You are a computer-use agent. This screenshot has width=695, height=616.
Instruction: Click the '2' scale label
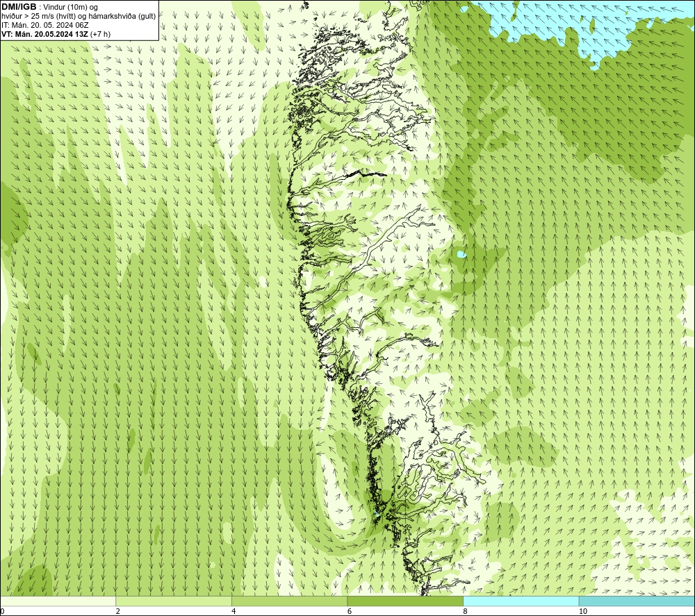coord(118,611)
